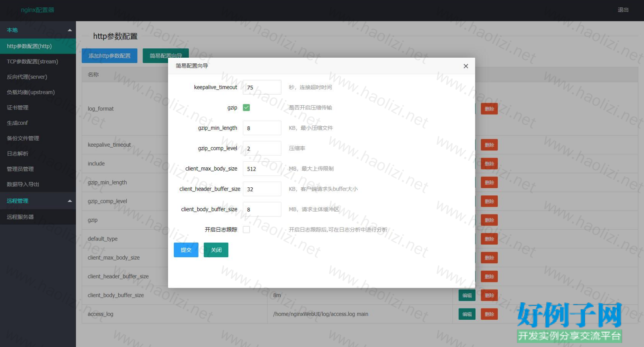Enable the 开启日志跟踪 checkbox
Image resolution: width=644 pixels, height=347 pixels.
(246, 230)
